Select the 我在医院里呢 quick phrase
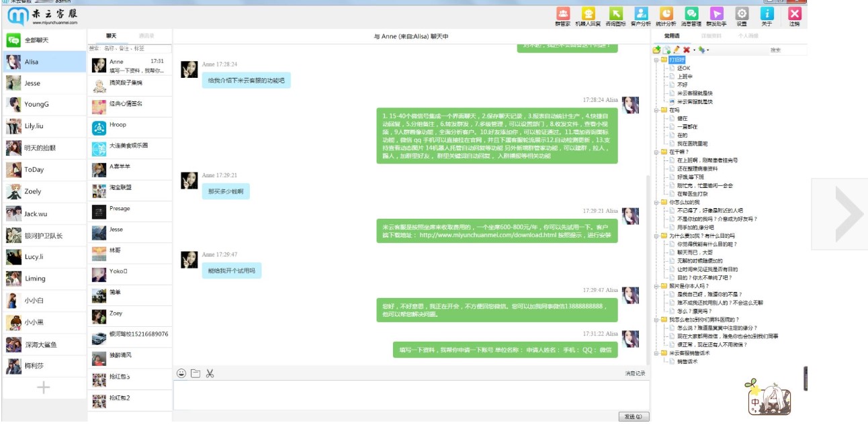 coord(693,144)
